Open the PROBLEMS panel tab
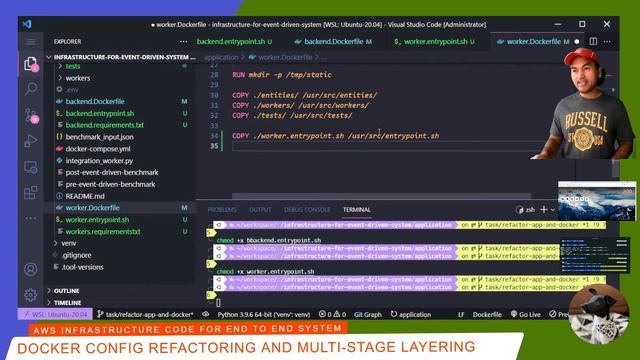 [x=222, y=209]
